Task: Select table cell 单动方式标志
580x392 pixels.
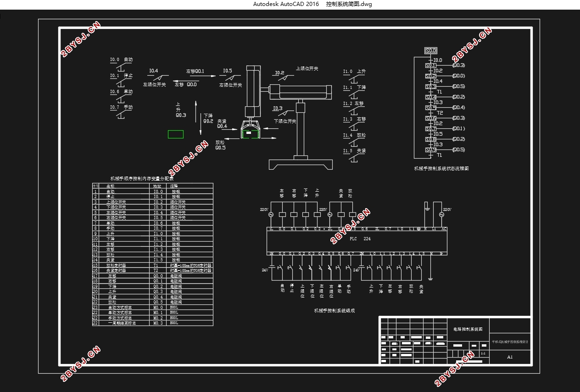Action: 120,313
